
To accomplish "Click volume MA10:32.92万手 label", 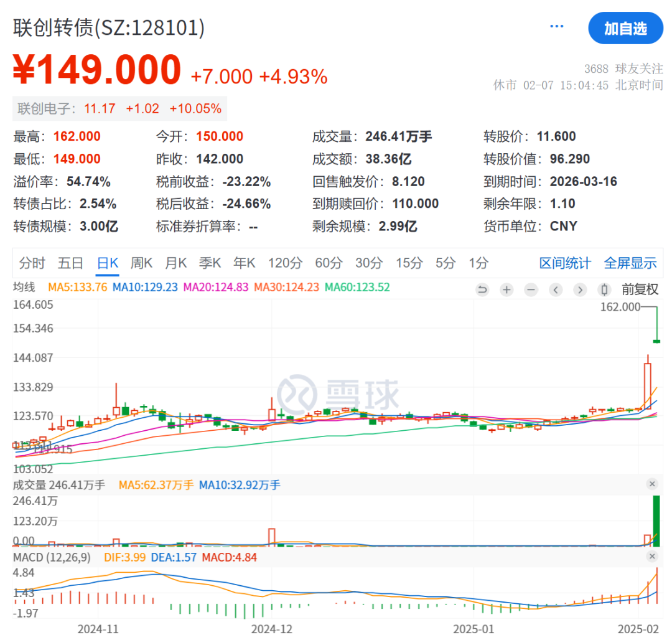I will click(x=240, y=485).
